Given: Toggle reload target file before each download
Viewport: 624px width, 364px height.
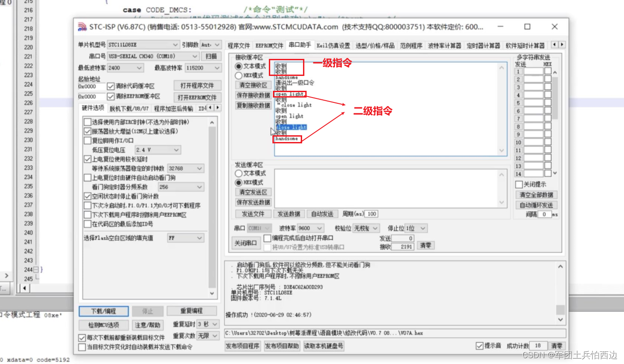Looking at the screenshot, I should coord(82,337).
